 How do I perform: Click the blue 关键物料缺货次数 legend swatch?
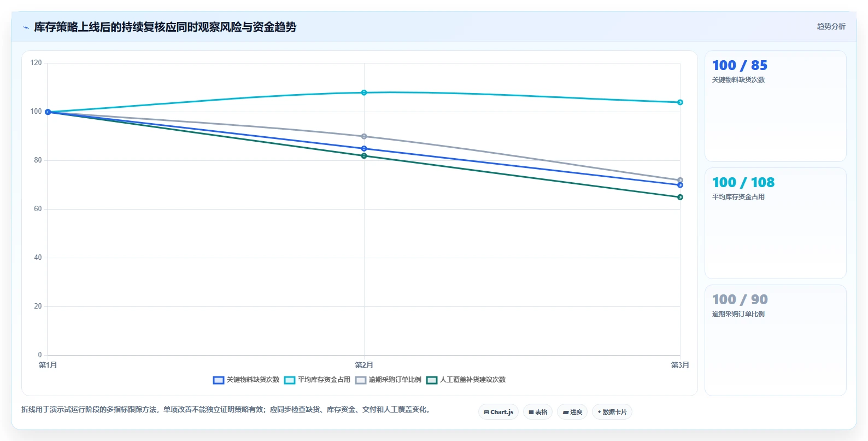[219, 380]
